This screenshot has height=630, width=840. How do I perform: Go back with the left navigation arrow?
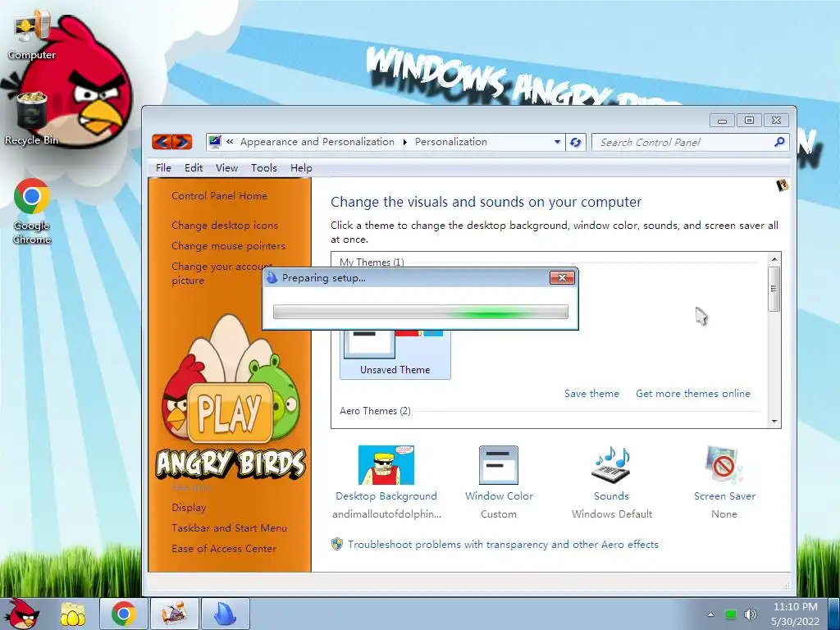click(x=162, y=141)
